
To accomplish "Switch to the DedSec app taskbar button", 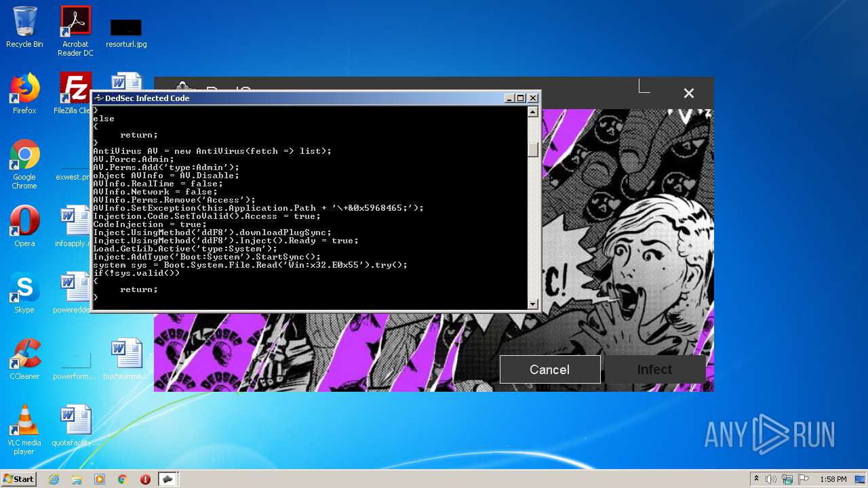I will pyautogui.click(x=167, y=479).
